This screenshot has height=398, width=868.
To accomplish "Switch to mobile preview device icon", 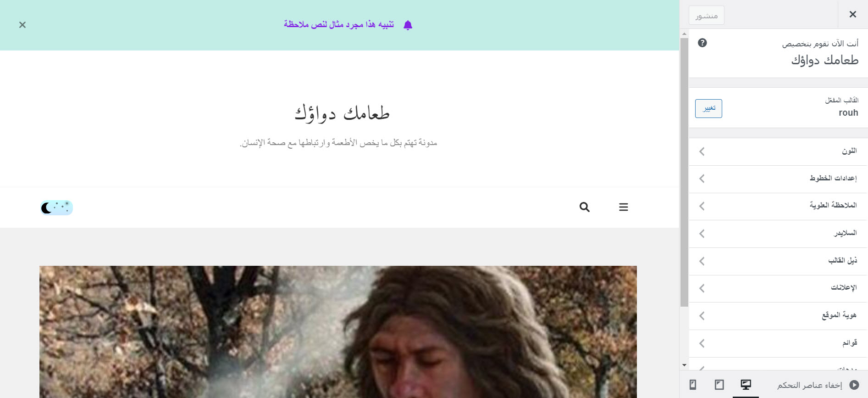I will click(693, 385).
